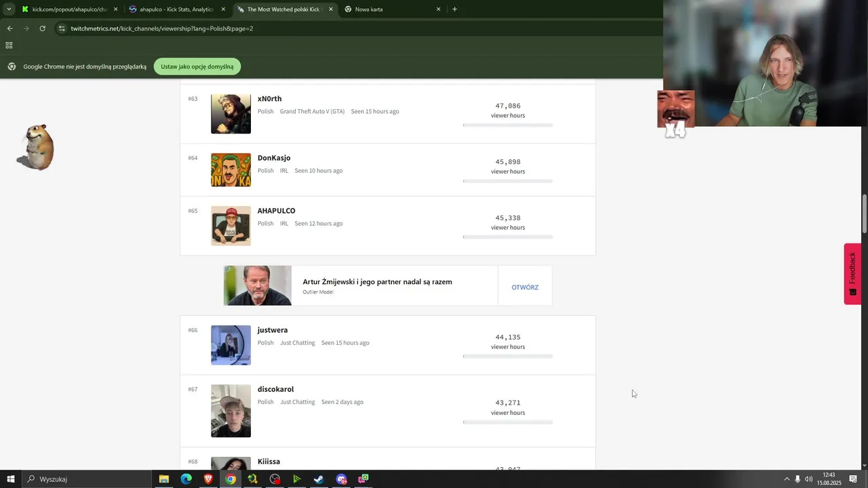The height and width of the screenshot is (488, 868).
Task: Click IRL category under AHAPULCO
Action: click(x=284, y=224)
